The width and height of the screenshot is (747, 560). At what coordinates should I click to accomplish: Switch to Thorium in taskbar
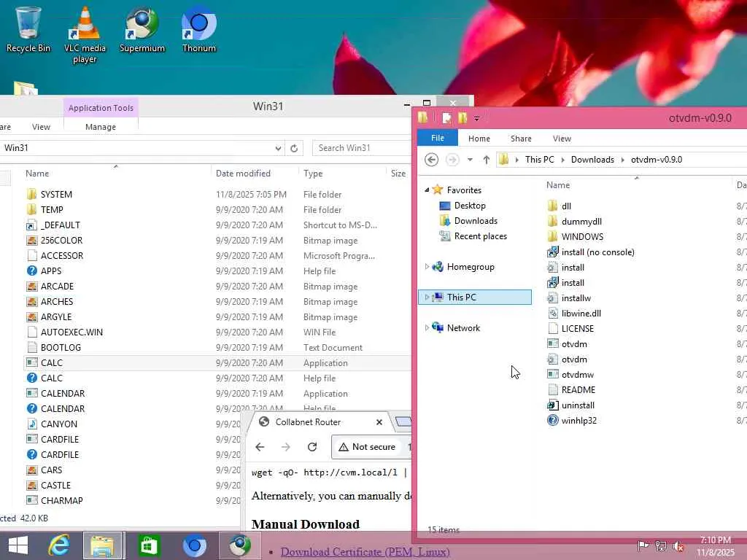point(194,545)
